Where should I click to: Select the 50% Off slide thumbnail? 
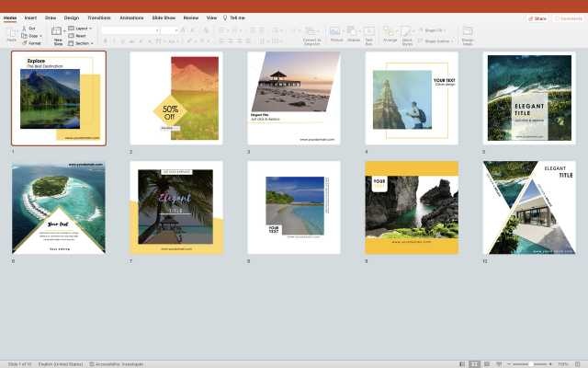pos(175,98)
